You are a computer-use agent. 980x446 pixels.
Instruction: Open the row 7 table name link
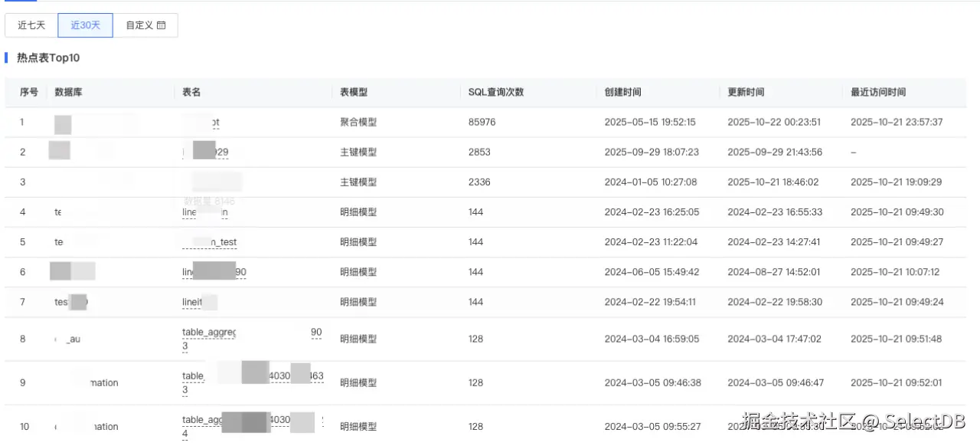(x=192, y=302)
